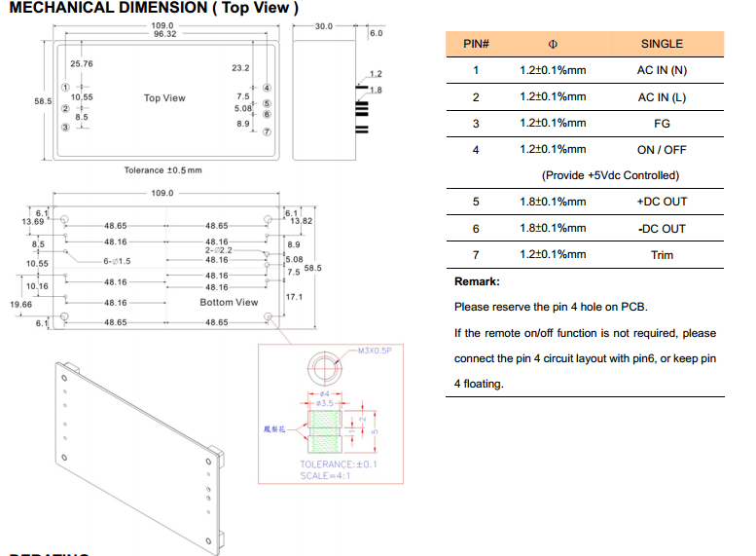Screen dimensions: 756x556
Task: Select the 6-∅1.5 hole callout label
Action: [117, 261]
